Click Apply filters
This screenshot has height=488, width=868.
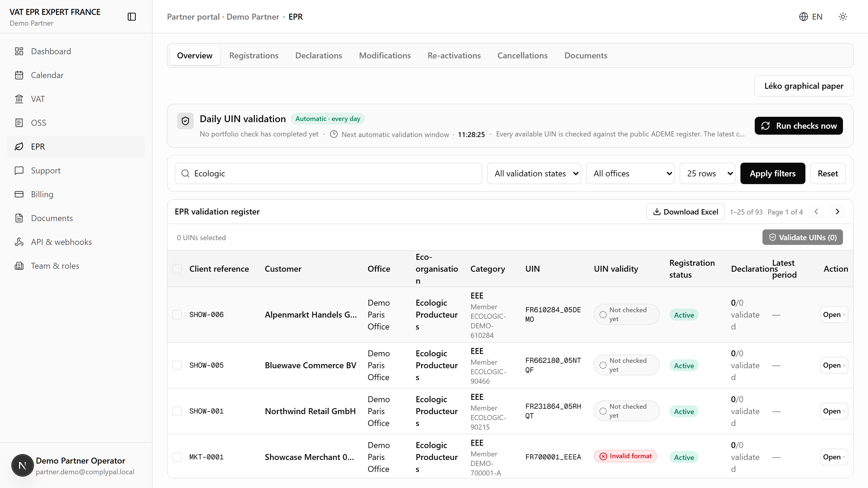(x=773, y=173)
